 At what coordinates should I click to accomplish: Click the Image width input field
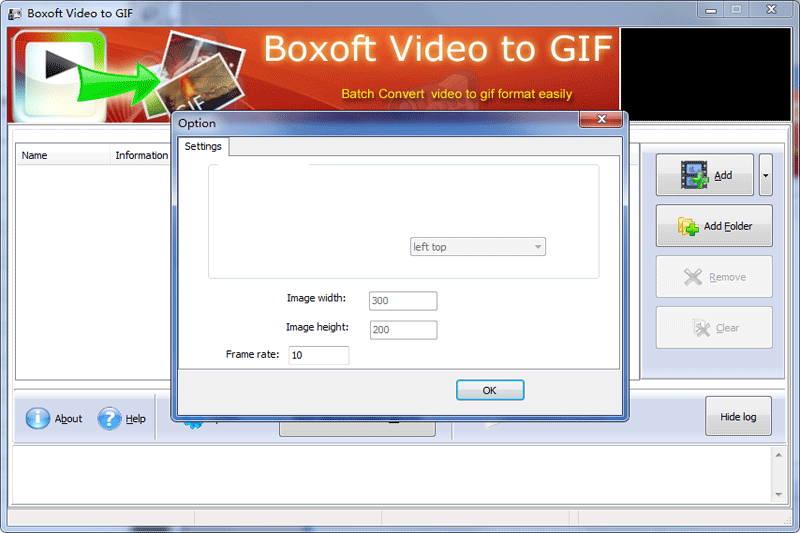point(403,301)
